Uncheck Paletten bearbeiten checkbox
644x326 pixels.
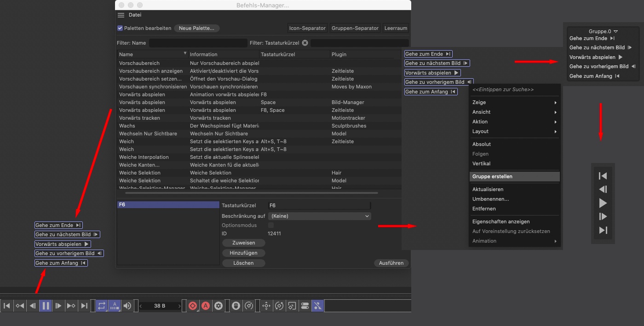(120, 28)
